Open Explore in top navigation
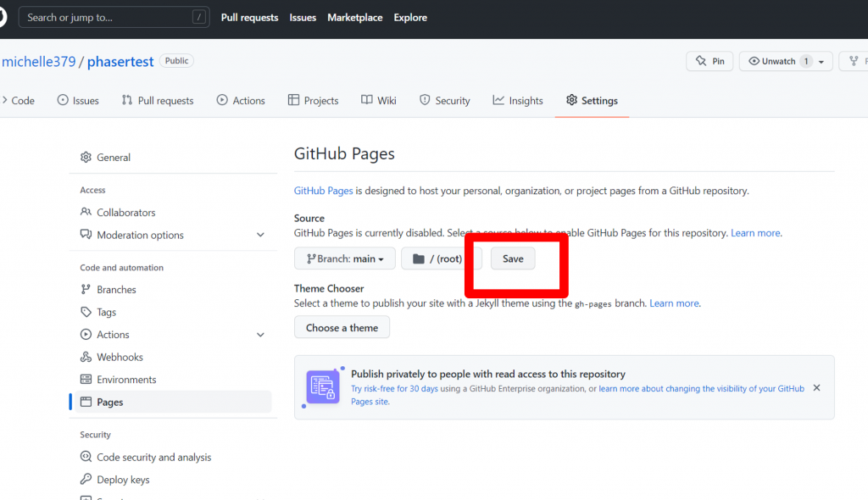 tap(410, 17)
